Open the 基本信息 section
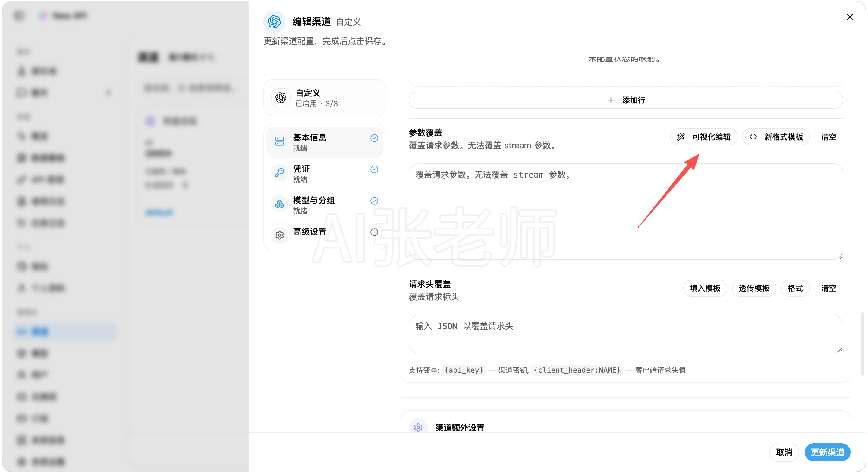 325,142
